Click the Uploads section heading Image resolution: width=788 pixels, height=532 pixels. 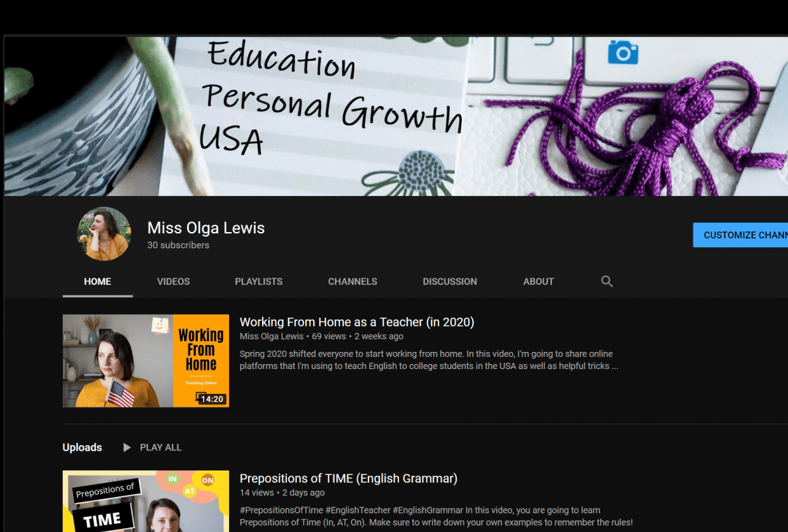pos(82,447)
